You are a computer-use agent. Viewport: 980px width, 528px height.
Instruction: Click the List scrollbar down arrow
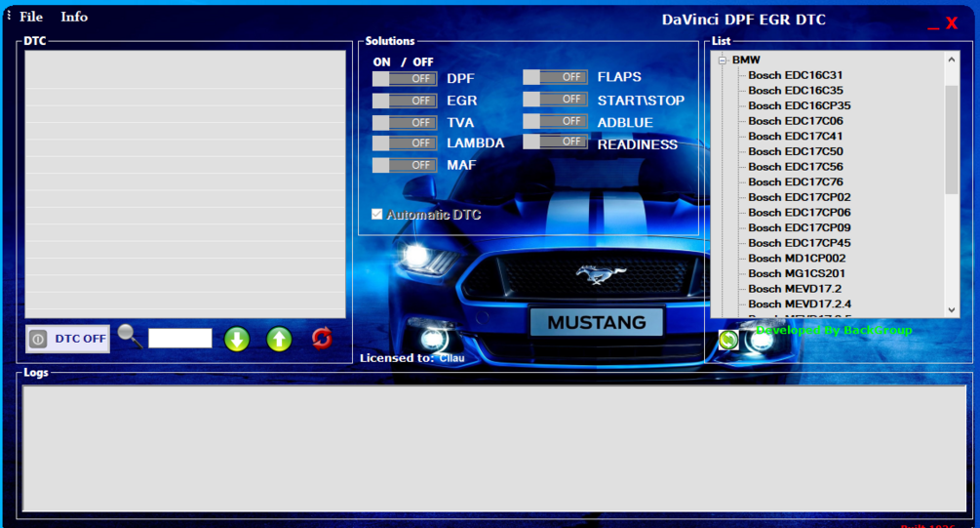tap(952, 309)
